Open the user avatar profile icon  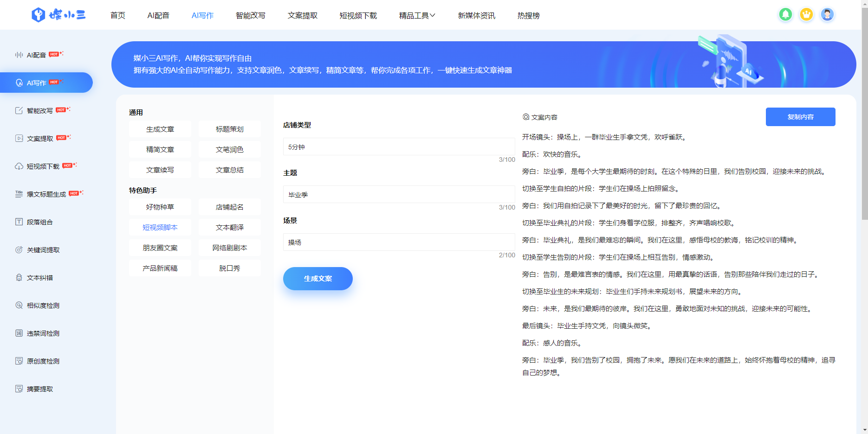(827, 15)
